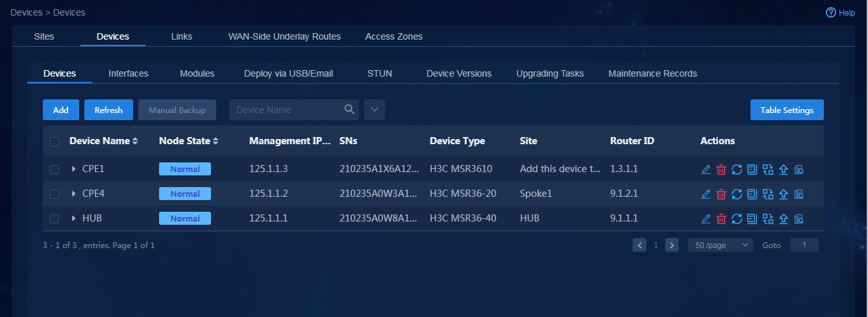
Task: Delete the CPE4 device using trash icon
Action: [721, 194]
